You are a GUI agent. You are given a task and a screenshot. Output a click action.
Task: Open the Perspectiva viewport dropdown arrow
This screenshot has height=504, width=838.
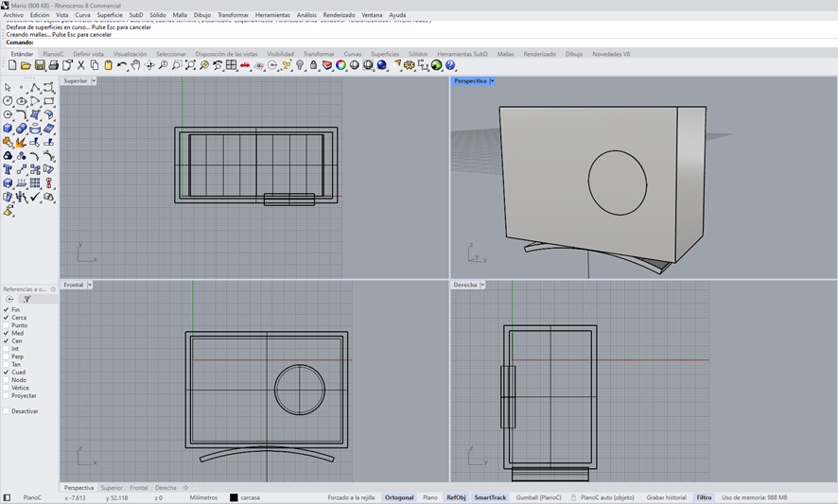[x=493, y=81]
